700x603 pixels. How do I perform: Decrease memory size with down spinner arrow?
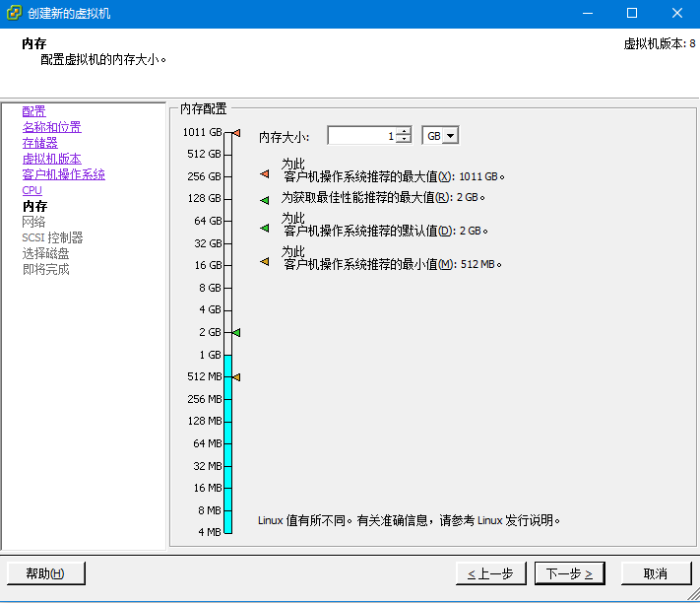tap(404, 139)
